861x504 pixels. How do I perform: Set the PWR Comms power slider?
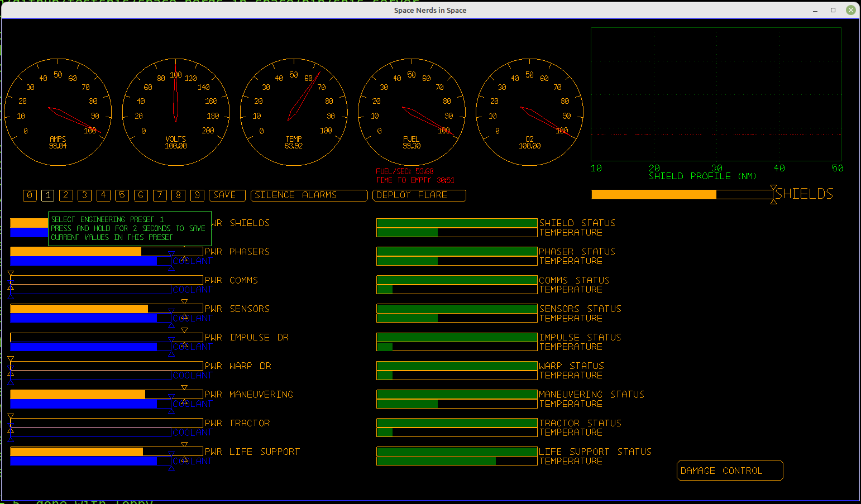107,280
